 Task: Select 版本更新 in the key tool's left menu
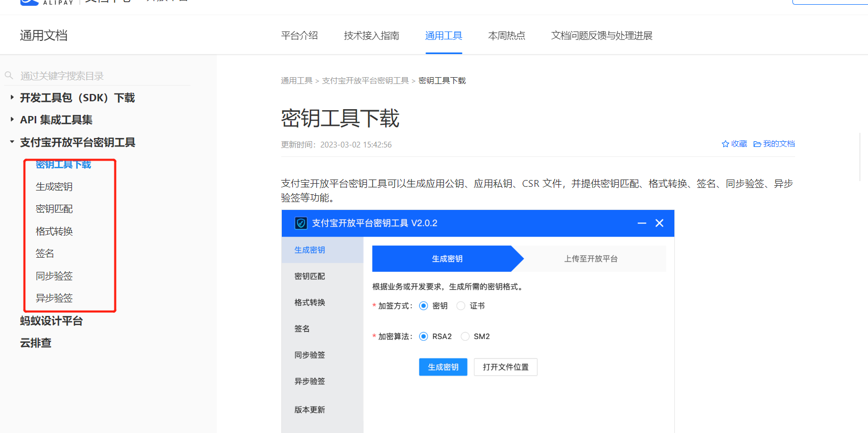pos(323,409)
